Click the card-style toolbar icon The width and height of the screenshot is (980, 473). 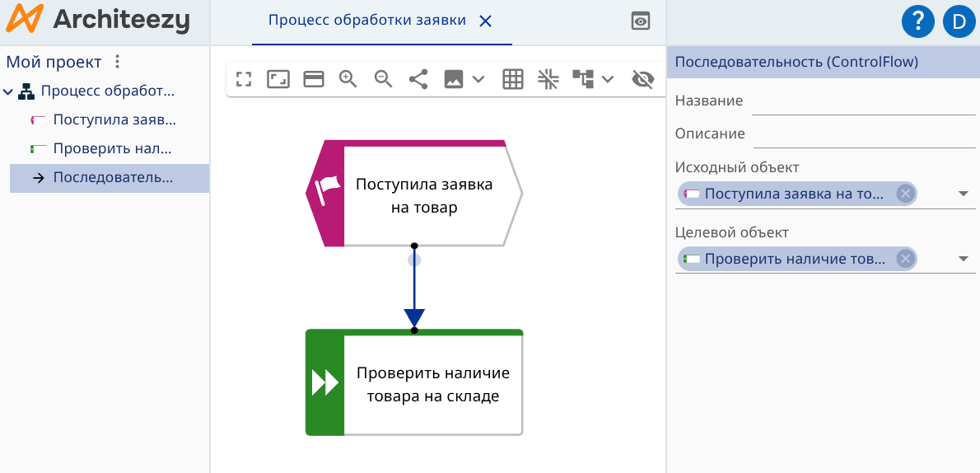pyautogui.click(x=313, y=79)
